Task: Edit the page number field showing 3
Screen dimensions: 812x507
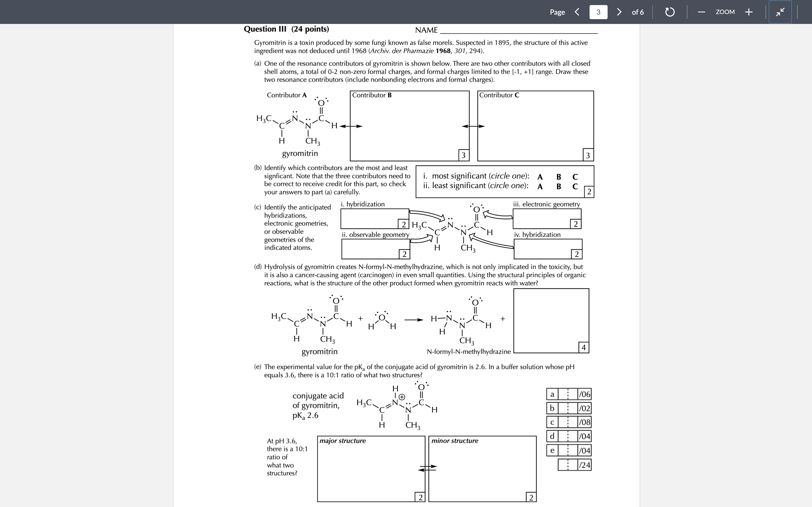Action: 598,12
